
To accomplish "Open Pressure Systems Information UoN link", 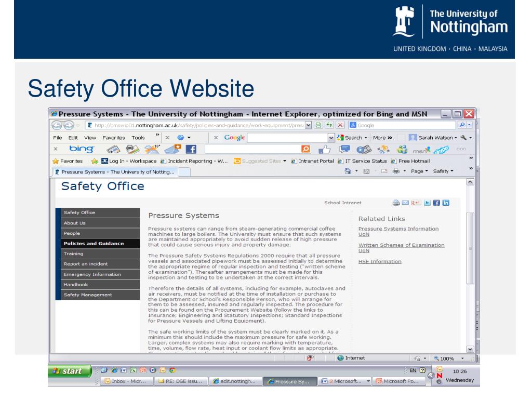I will click(398, 231).
